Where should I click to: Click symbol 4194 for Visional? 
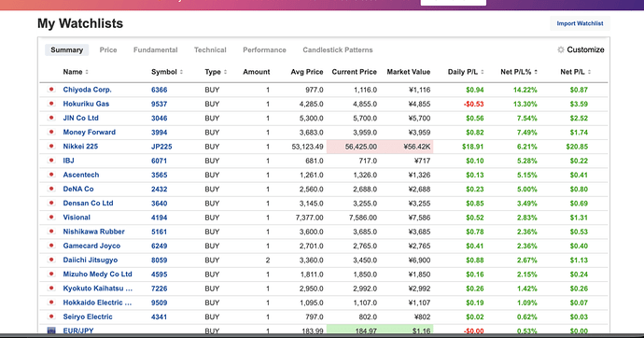point(159,218)
